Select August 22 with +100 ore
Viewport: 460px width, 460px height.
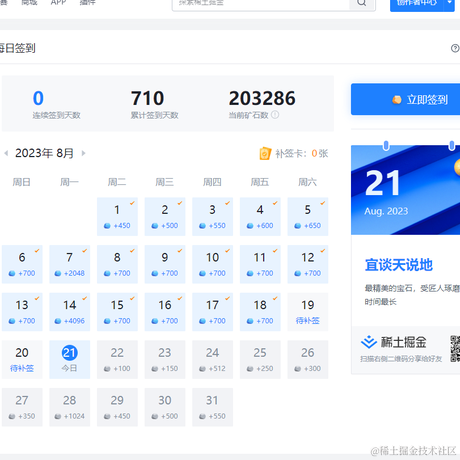tap(117, 360)
